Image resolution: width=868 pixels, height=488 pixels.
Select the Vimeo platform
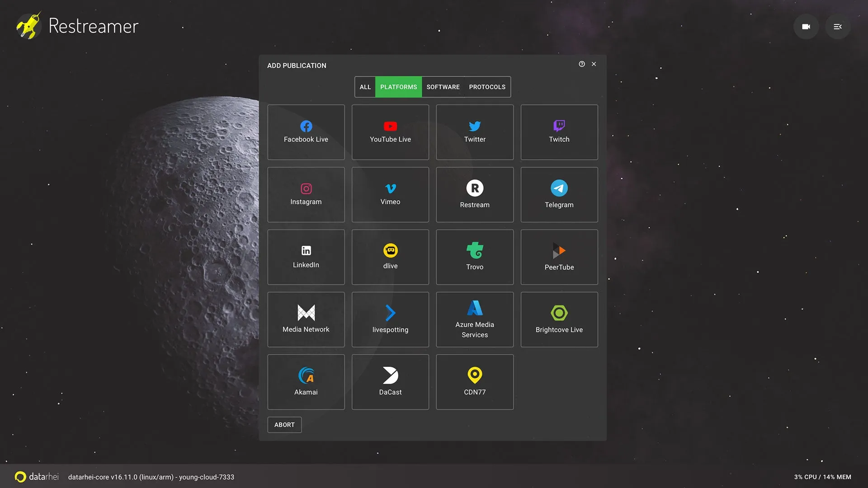tap(390, 194)
